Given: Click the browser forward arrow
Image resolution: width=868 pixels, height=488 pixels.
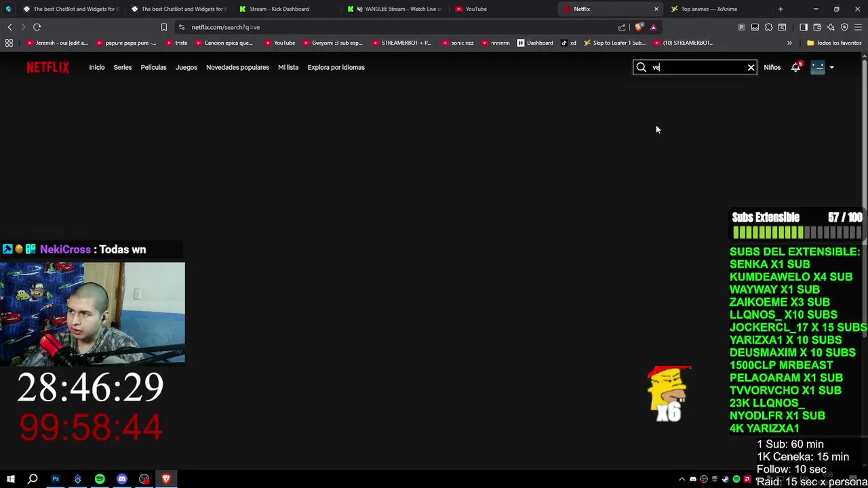Looking at the screenshot, I should click(23, 27).
